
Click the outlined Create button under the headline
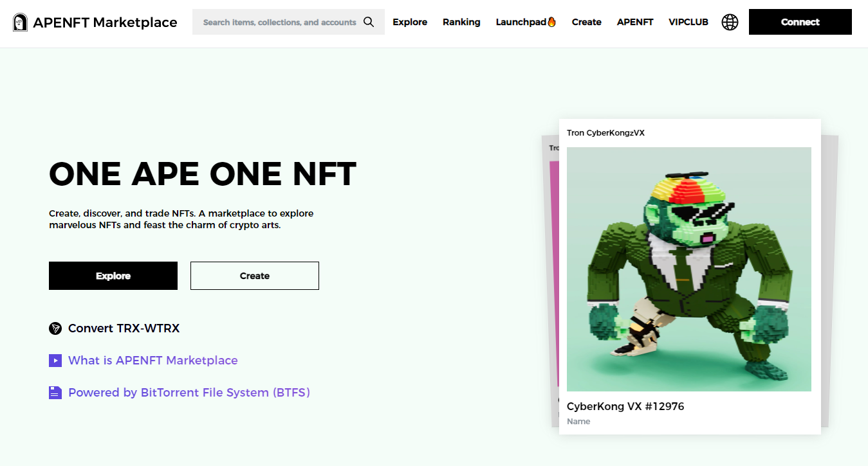255,276
